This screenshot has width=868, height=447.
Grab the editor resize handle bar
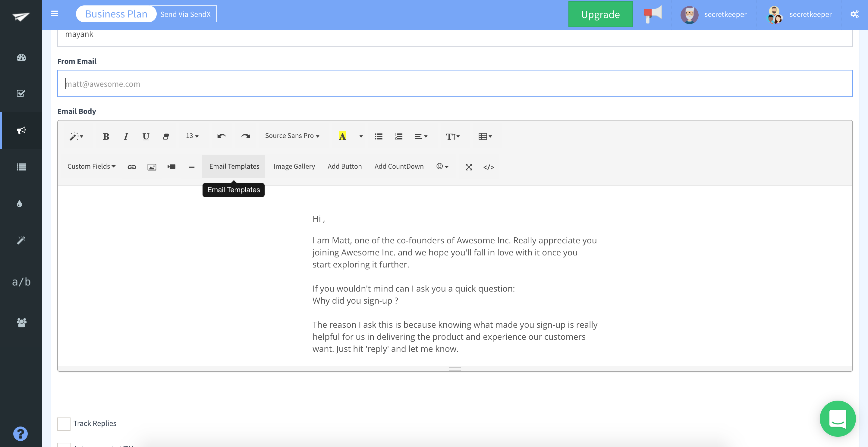[x=455, y=369]
